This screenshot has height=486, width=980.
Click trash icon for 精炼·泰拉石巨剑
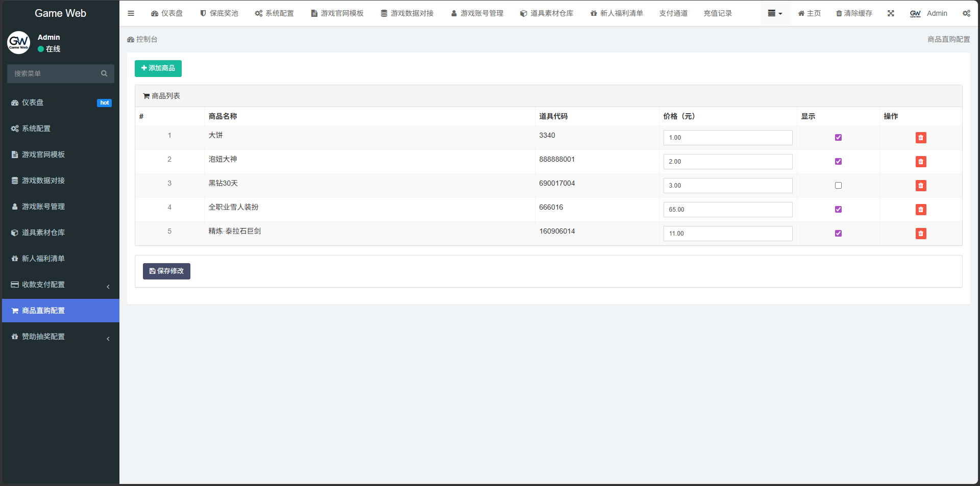pyautogui.click(x=920, y=234)
